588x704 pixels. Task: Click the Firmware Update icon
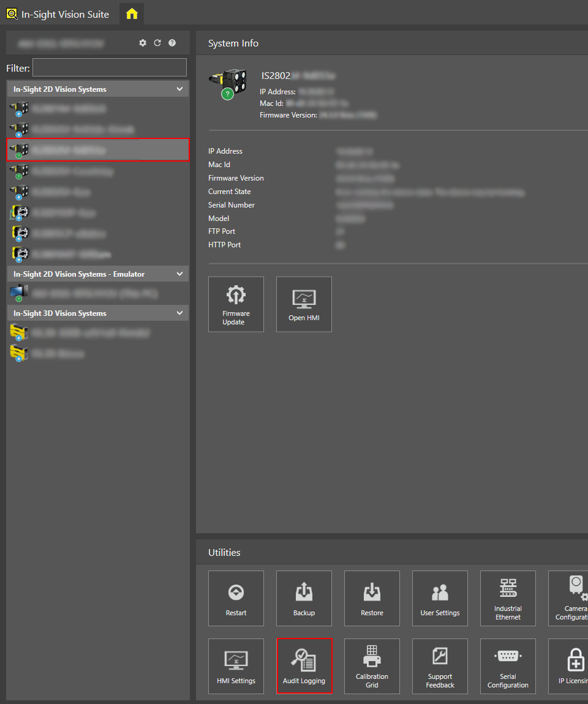click(x=236, y=304)
